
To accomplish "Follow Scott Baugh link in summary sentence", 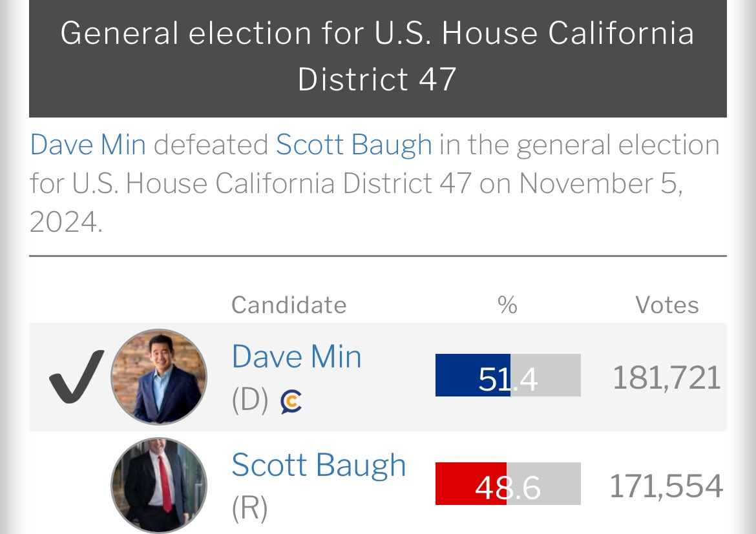I will tap(354, 145).
